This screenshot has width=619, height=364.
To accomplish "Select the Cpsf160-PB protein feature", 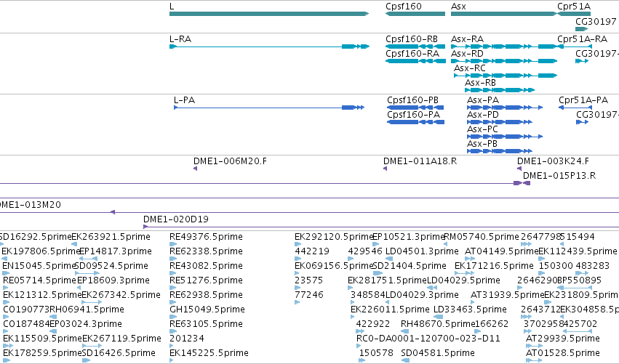I will (415, 108).
